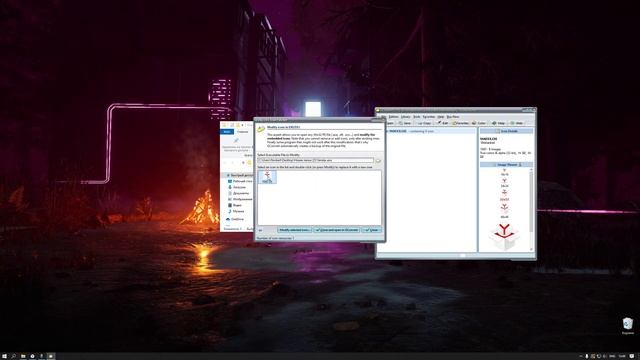The width and height of the screenshot is (640, 360).
Task: Click the Image Viewer panel header
Action: (506, 164)
